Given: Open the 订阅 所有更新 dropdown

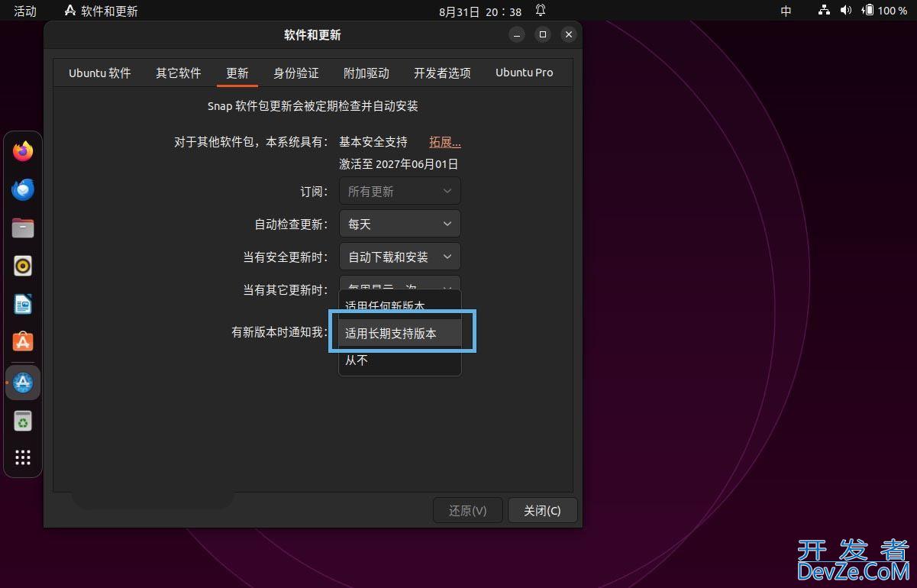Looking at the screenshot, I should 400,191.
